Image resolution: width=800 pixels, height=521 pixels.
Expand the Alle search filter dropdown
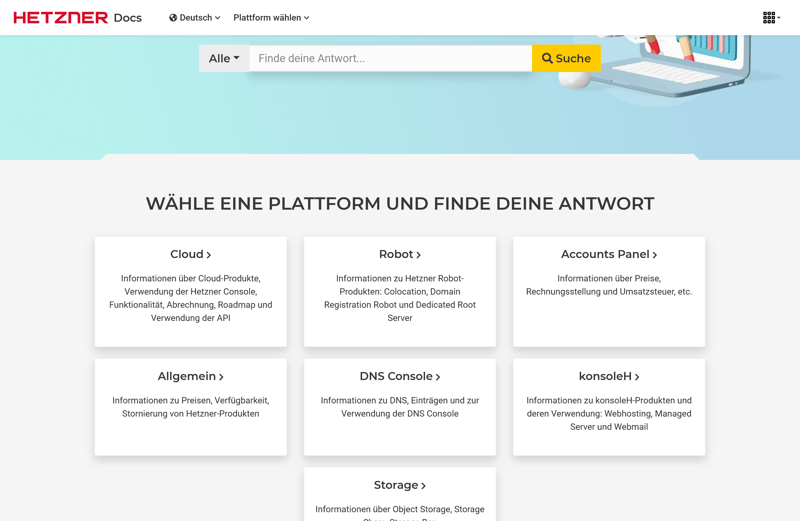[224, 59]
